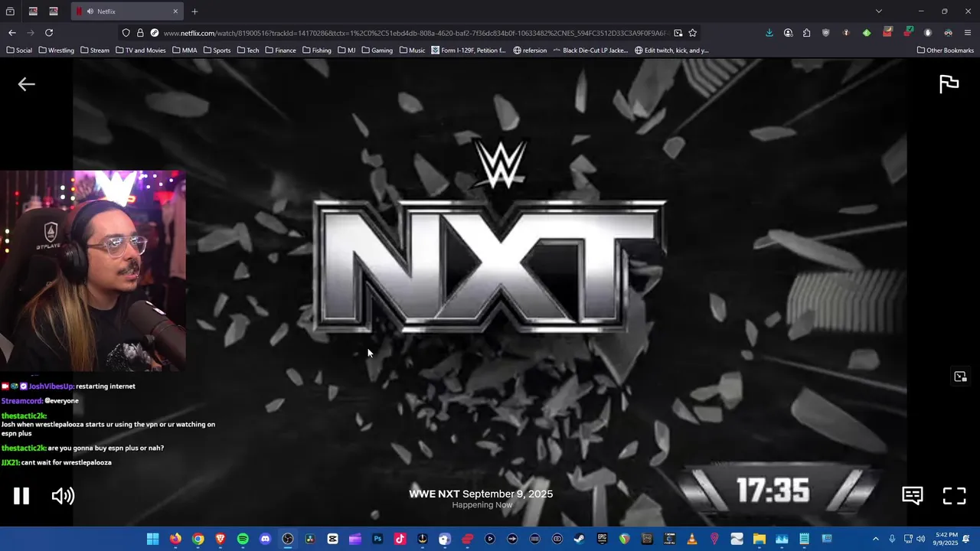Open Epic Games launcher from taskbar
Screen dimensions: 980x551
[603, 539]
